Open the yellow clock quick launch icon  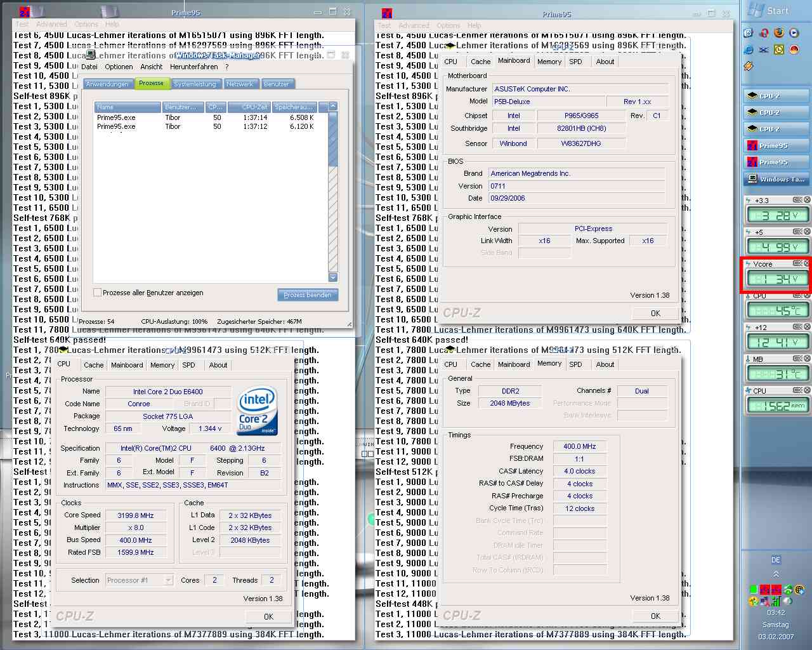point(779,50)
